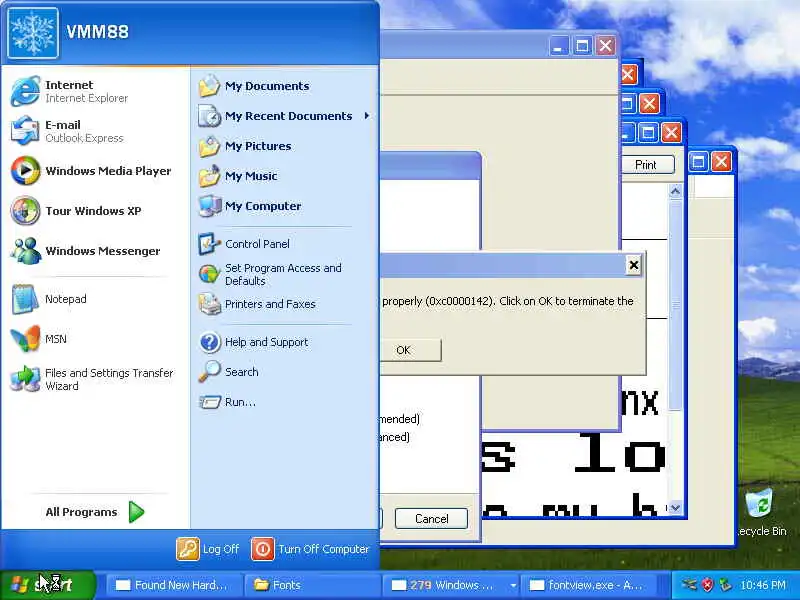This screenshot has height=600, width=800.
Task: Open Set Program Access and Defaults
Action: point(283,274)
